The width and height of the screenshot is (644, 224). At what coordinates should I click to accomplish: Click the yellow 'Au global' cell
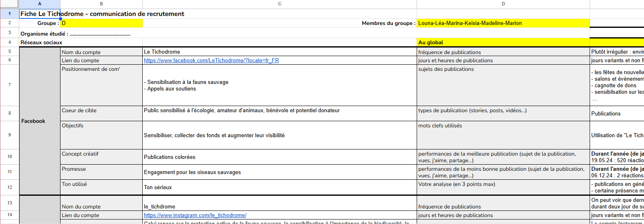(x=503, y=43)
